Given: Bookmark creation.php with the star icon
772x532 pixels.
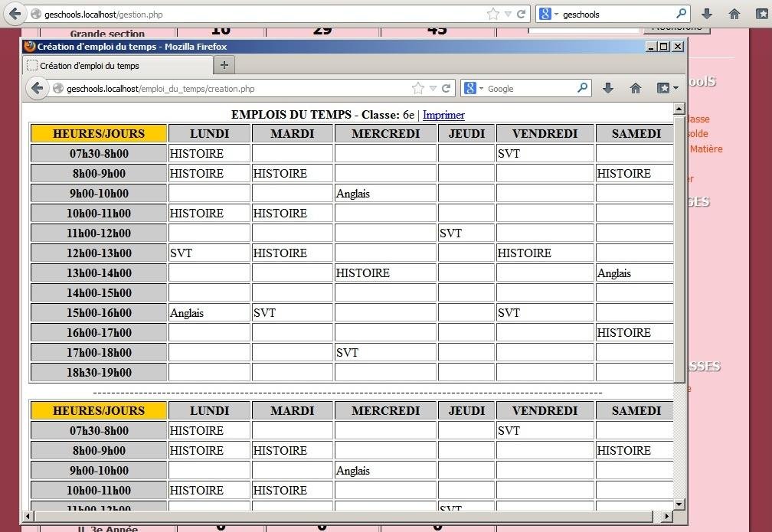Looking at the screenshot, I should [x=417, y=89].
